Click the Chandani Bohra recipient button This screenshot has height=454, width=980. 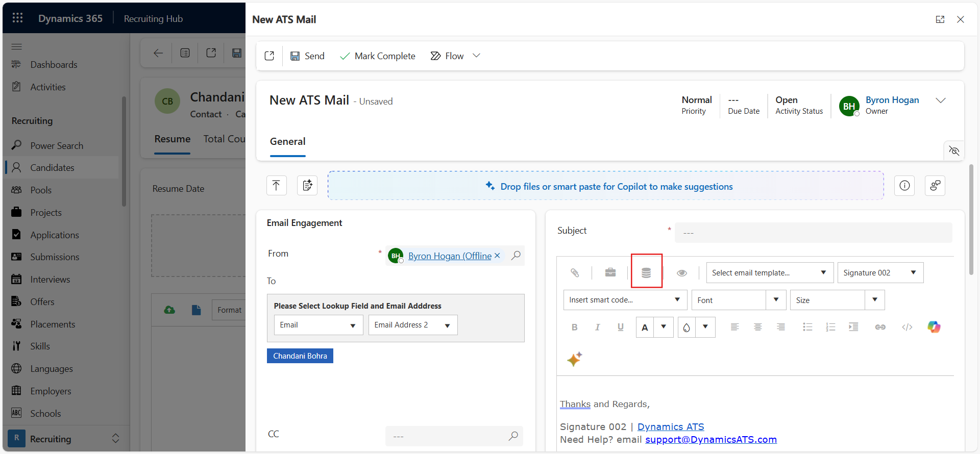pyautogui.click(x=300, y=356)
